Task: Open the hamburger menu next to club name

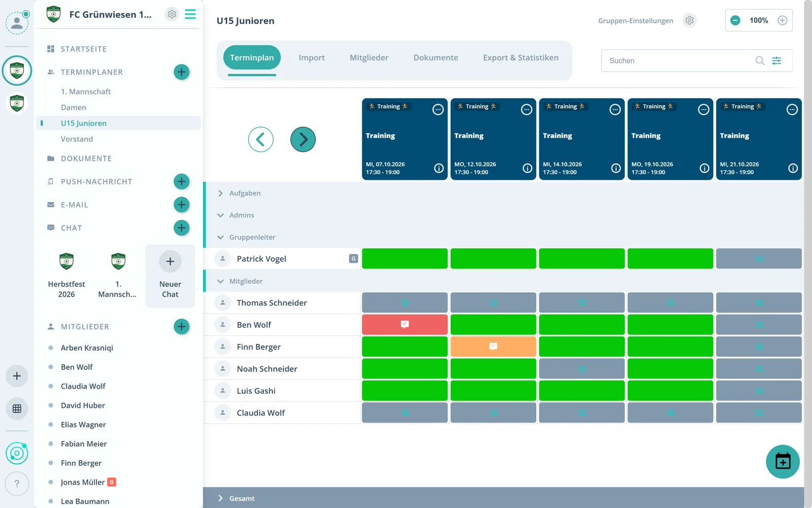Action: tap(190, 14)
